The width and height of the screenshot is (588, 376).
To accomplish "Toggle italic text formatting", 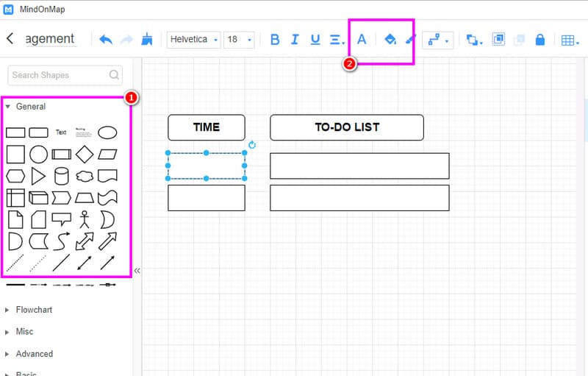I will [x=295, y=40].
